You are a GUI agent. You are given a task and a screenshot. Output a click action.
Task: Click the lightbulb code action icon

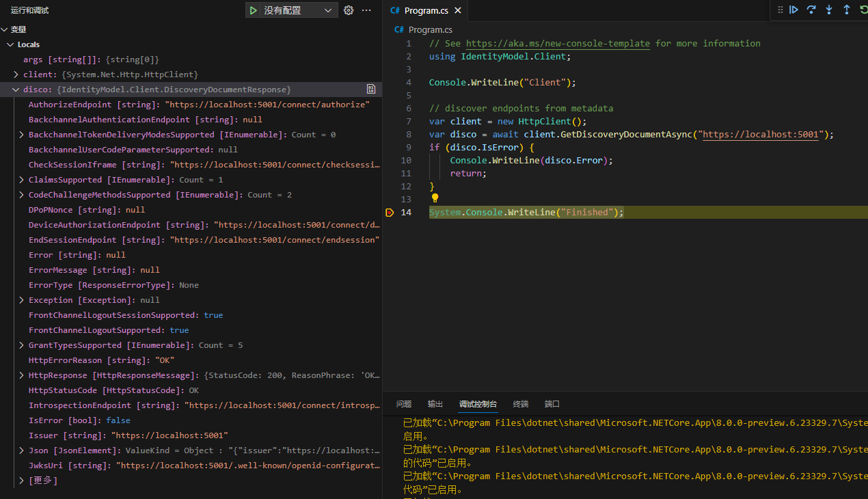pyautogui.click(x=435, y=198)
